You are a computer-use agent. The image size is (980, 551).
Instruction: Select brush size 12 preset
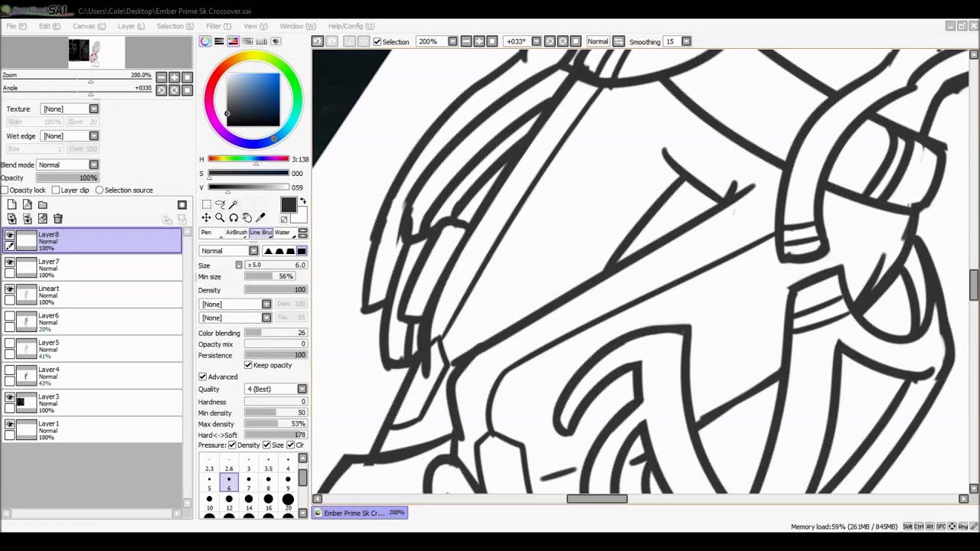(x=229, y=500)
